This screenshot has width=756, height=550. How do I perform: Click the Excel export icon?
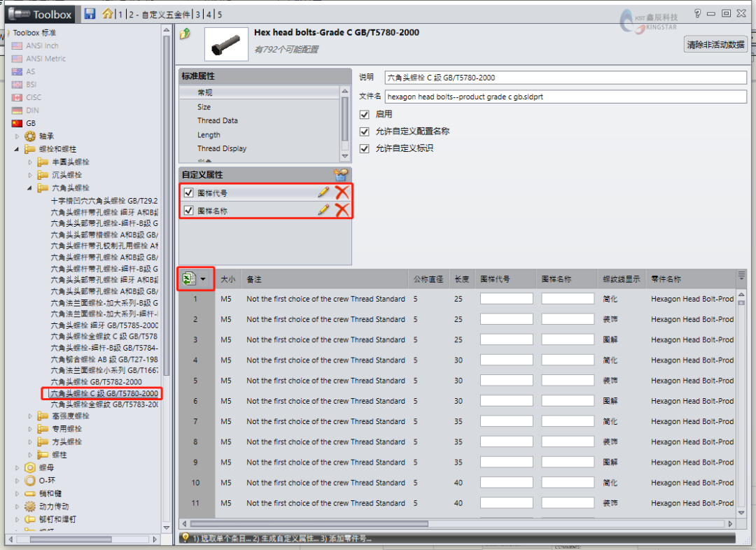(x=188, y=278)
